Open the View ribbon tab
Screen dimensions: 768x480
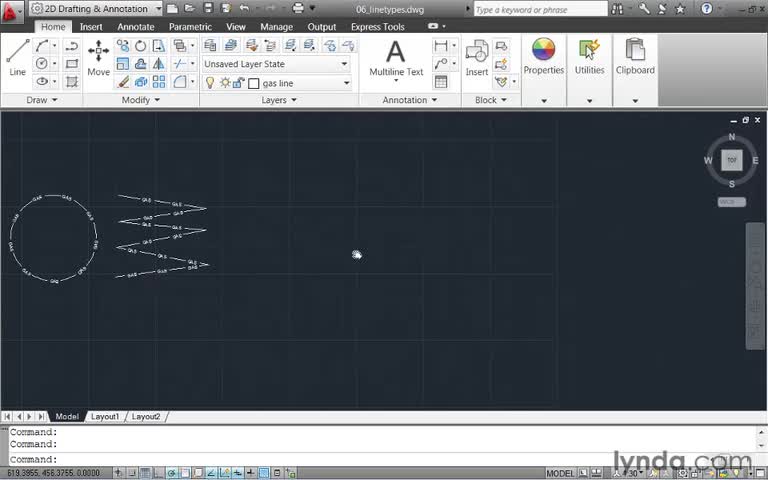coord(236,27)
